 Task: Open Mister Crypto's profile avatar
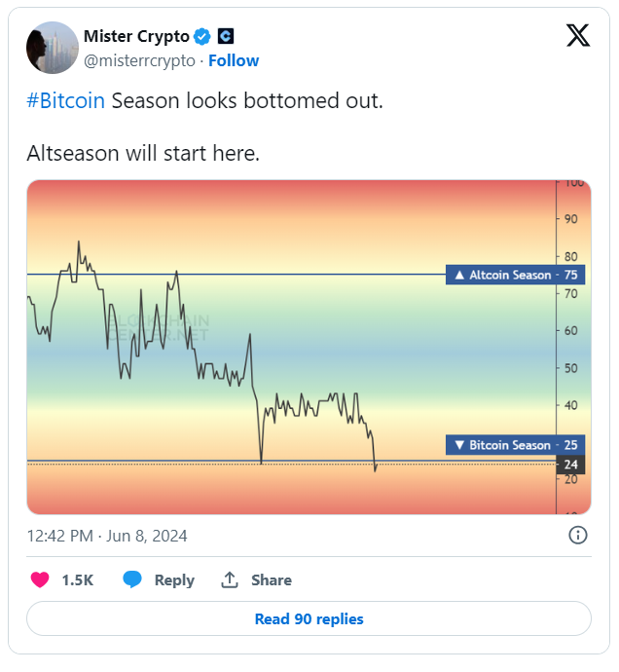pos(53,48)
